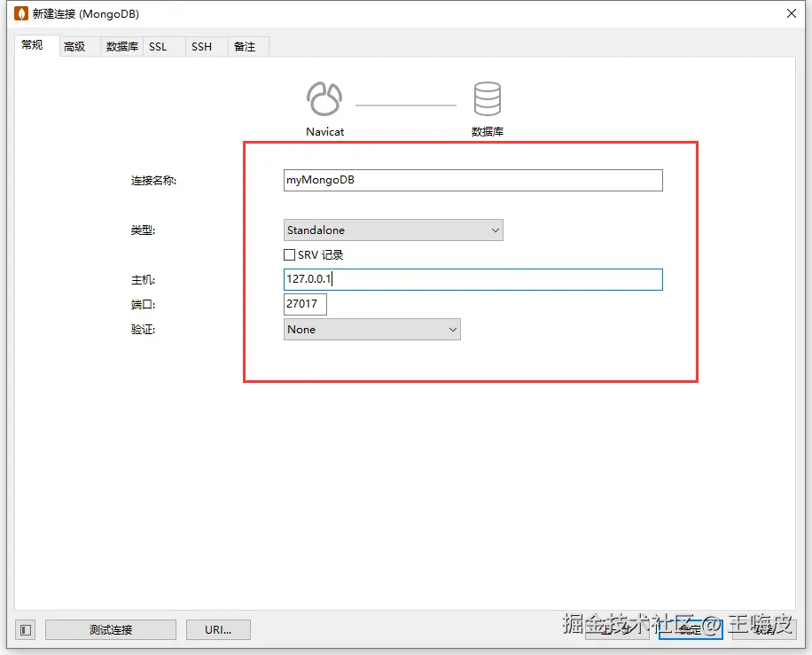The image size is (812, 655).
Task: Click the host field showing 127.0.0.1
Action: tap(472, 279)
